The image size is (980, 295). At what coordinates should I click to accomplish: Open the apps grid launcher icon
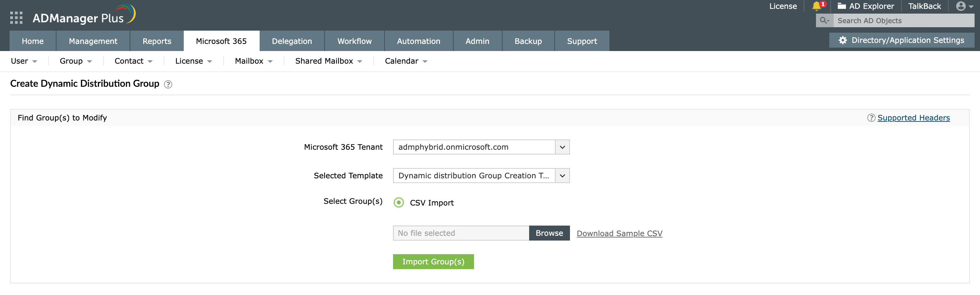[x=16, y=17]
